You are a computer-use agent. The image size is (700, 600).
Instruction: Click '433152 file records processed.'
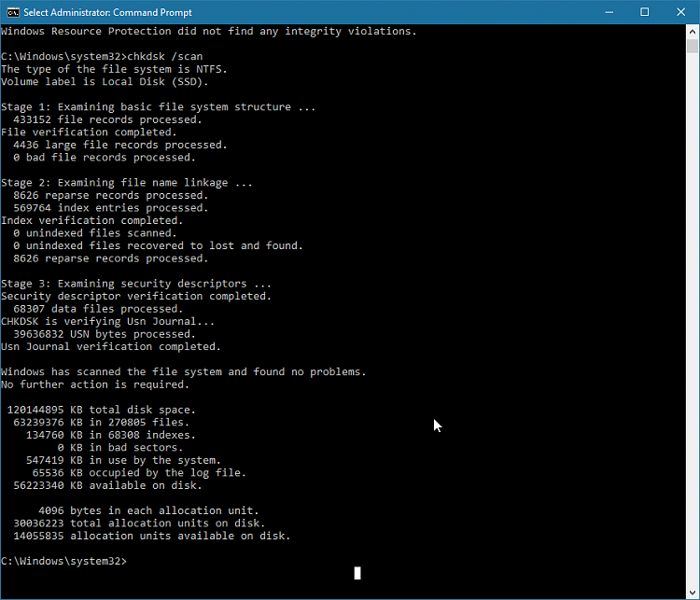point(107,119)
